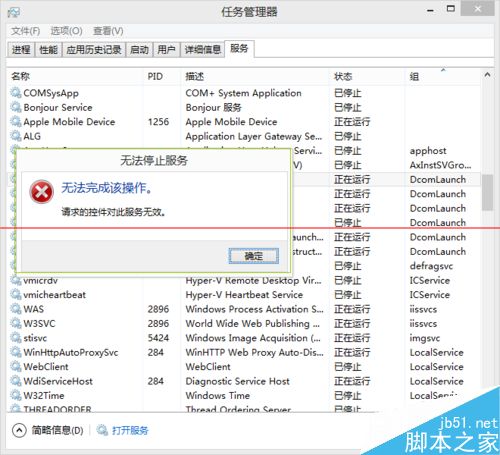Open the 查看(V) menu
The image size is (500, 455).
click(x=108, y=31)
